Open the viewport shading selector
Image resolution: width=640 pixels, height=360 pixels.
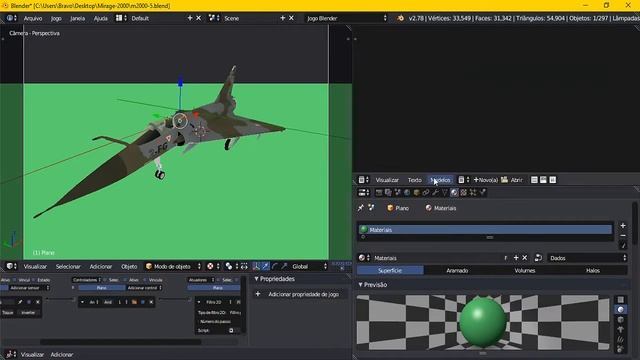tap(213, 266)
